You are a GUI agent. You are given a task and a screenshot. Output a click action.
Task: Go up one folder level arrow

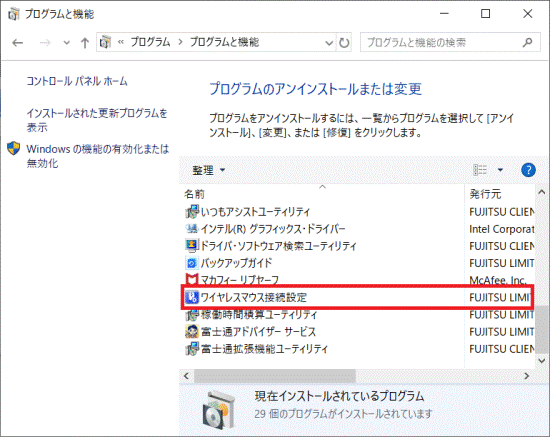pyautogui.click(x=85, y=43)
